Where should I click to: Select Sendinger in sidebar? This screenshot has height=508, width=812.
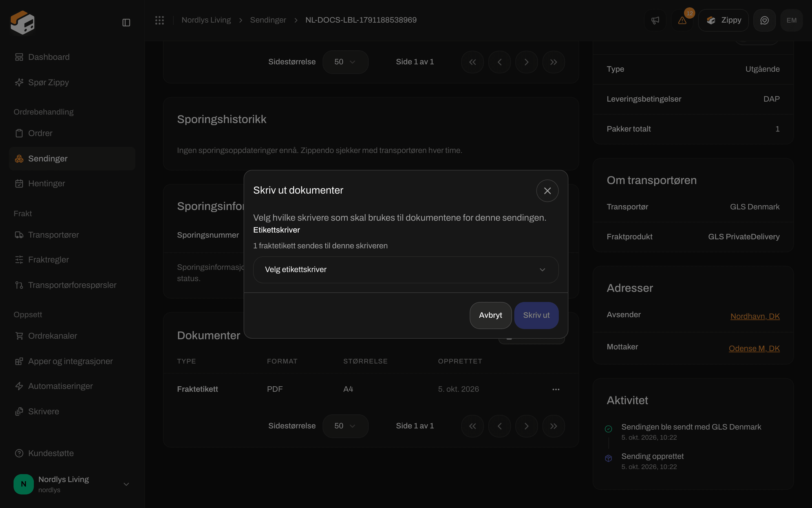72,159
